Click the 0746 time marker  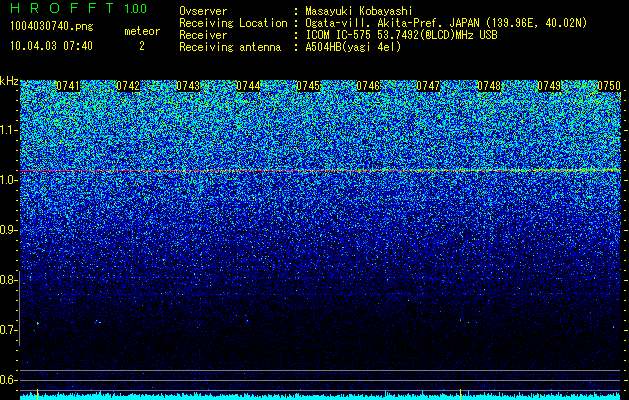pos(368,86)
